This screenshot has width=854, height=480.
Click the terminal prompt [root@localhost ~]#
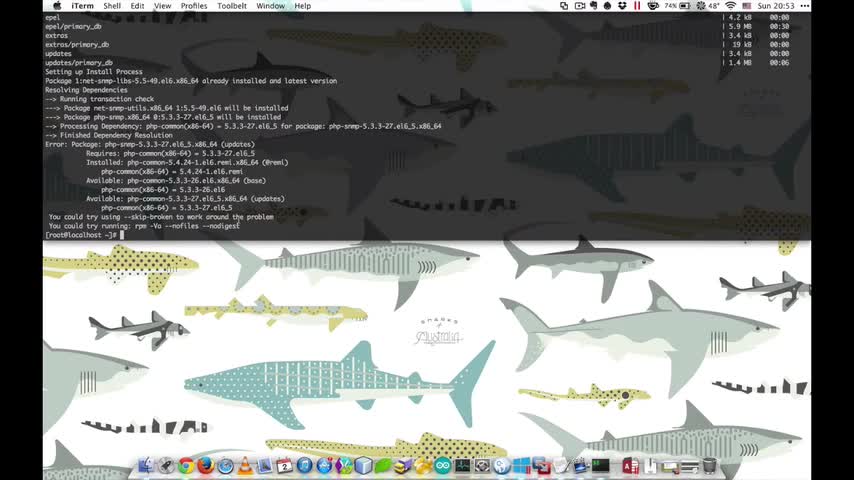[x=81, y=235]
